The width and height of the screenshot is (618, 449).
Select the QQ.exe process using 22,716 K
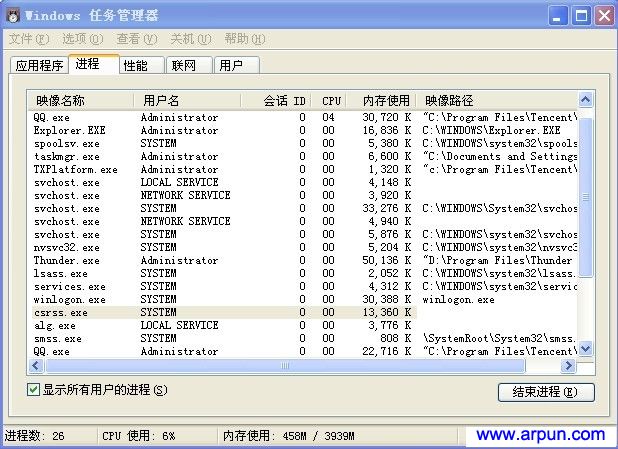pos(303,352)
